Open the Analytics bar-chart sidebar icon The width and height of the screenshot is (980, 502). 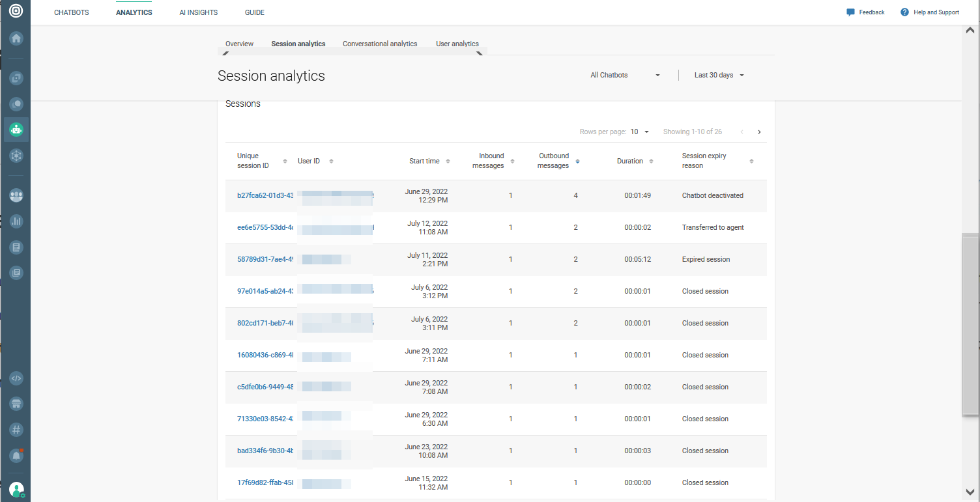[x=16, y=221]
